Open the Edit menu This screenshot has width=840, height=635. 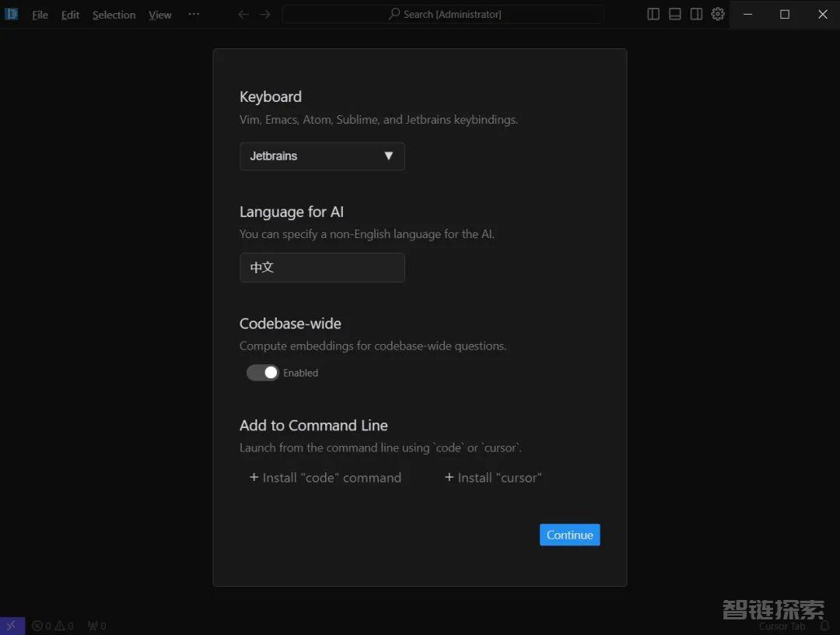[x=70, y=15]
